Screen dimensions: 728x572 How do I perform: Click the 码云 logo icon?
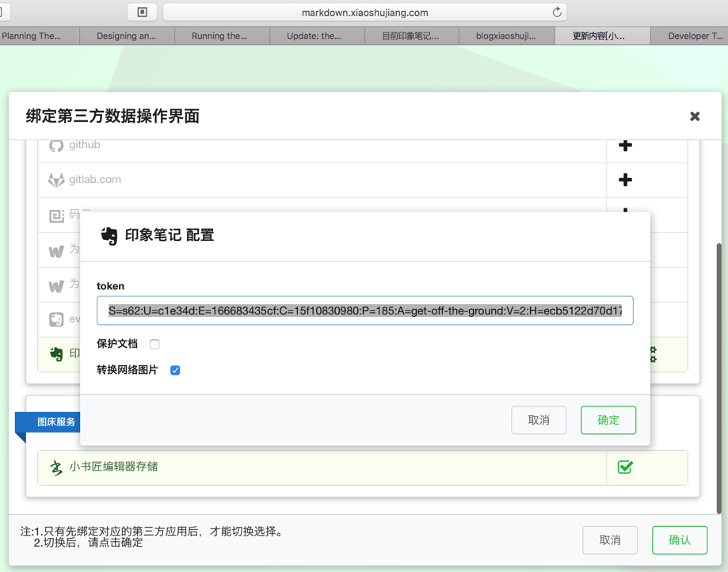[56, 215]
